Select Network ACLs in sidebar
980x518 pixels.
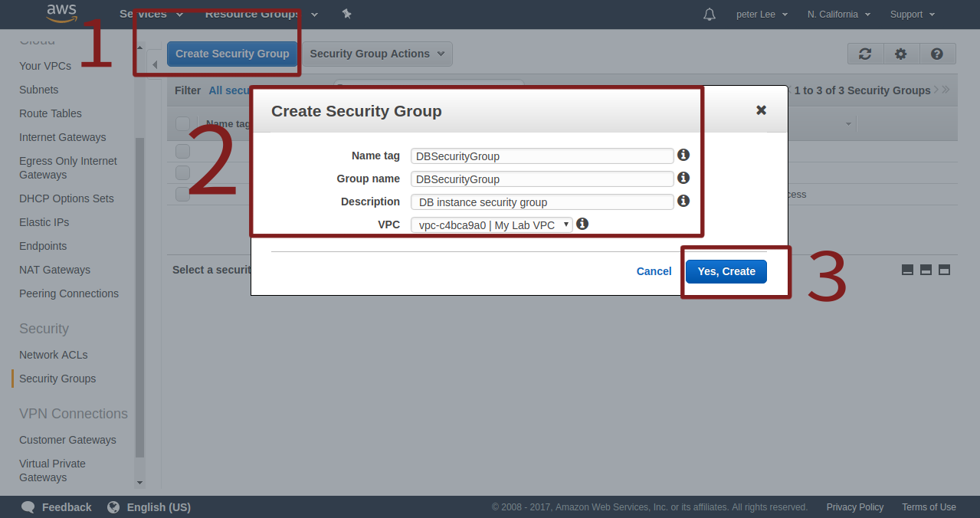54,355
